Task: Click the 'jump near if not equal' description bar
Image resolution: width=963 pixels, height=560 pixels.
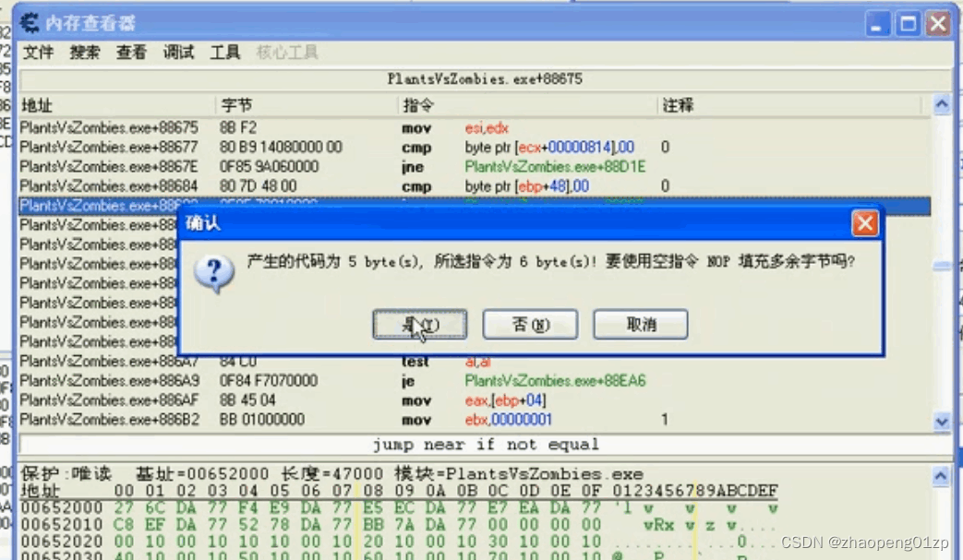Action: pos(485,444)
